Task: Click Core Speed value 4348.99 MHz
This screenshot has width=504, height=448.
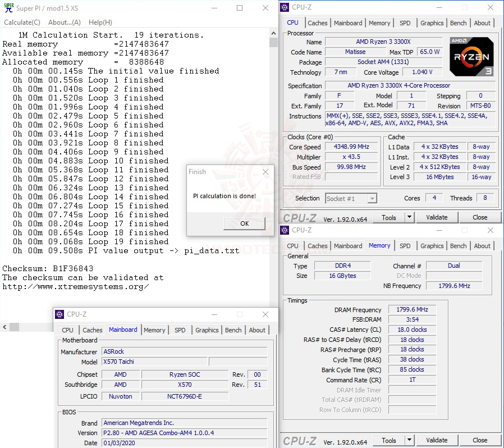Action: (x=351, y=147)
